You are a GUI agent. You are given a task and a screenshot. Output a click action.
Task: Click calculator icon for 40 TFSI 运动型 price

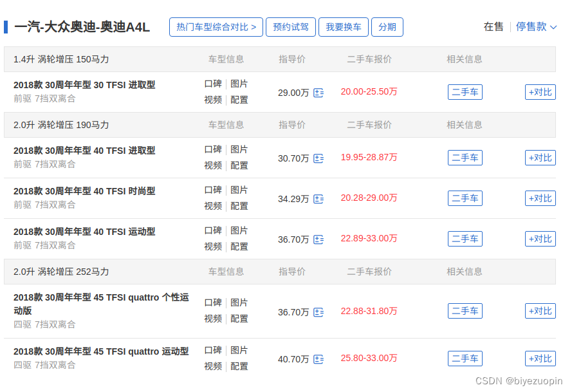(318, 239)
